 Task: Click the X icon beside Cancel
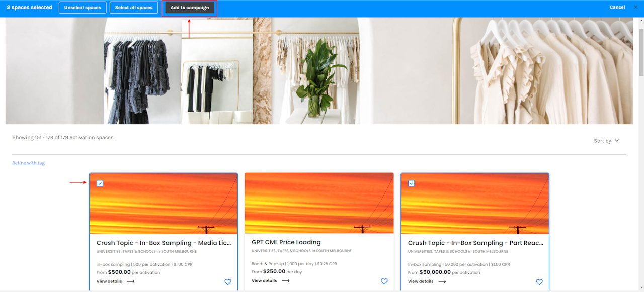tap(636, 7)
